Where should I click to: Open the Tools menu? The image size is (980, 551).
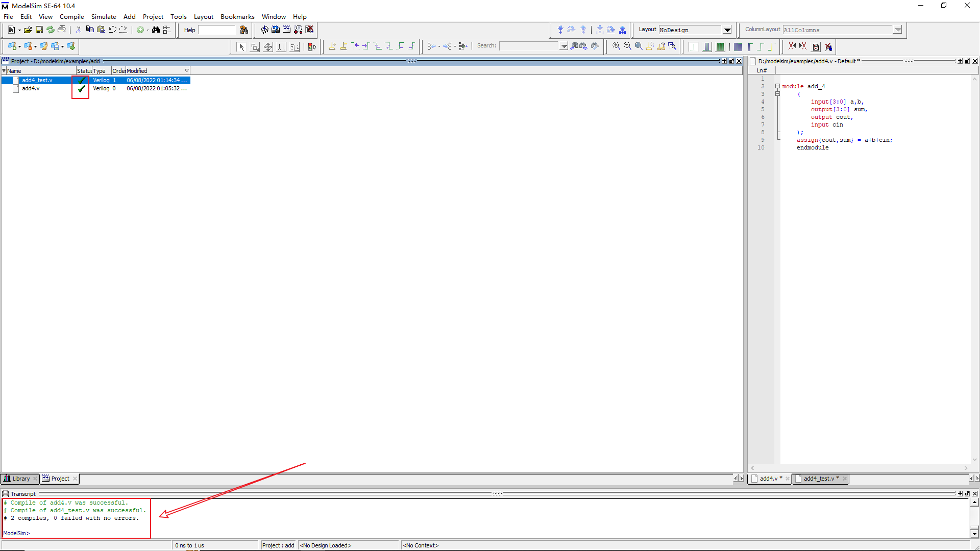click(178, 16)
